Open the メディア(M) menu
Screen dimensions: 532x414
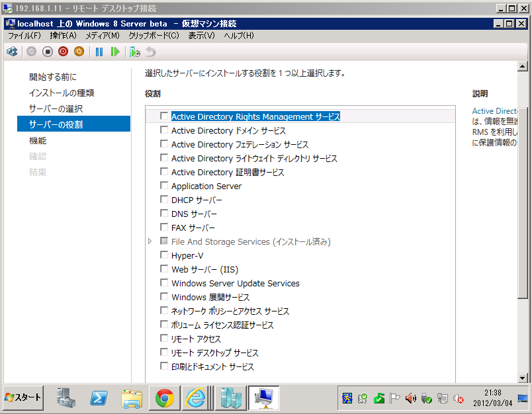click(x=102, y=35)
